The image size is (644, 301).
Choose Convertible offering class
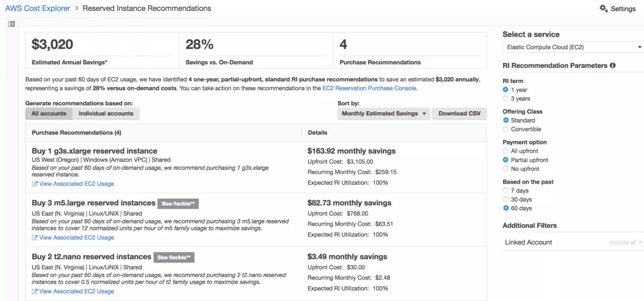505,129
